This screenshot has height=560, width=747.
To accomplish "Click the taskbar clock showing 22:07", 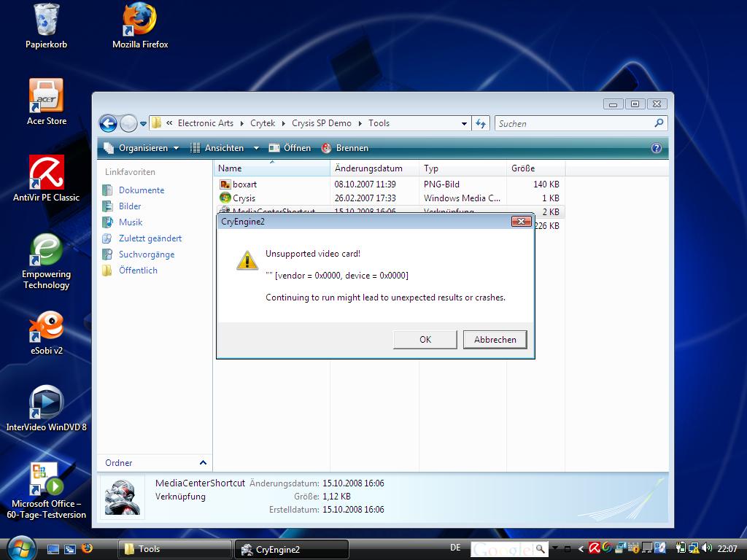I will tap(727, 548).
